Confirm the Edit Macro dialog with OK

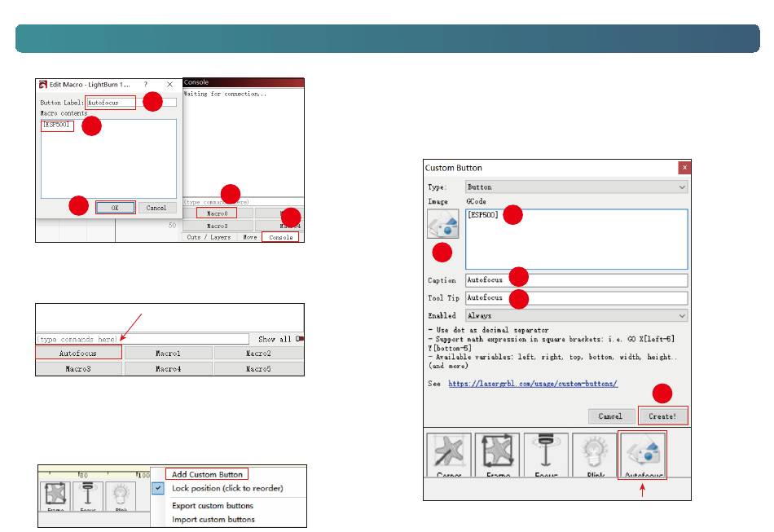tap(115, 208)
